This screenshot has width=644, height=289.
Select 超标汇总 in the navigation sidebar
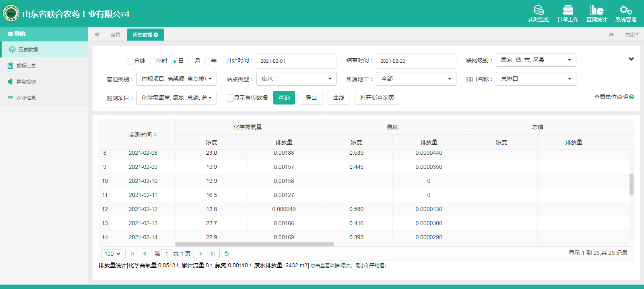tap(26, 66)
